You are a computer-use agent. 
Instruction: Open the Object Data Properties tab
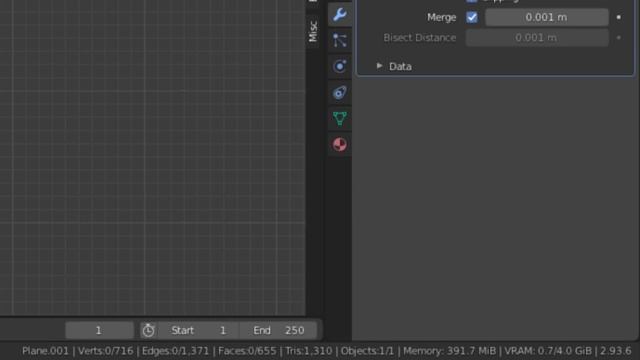[340, 118]
